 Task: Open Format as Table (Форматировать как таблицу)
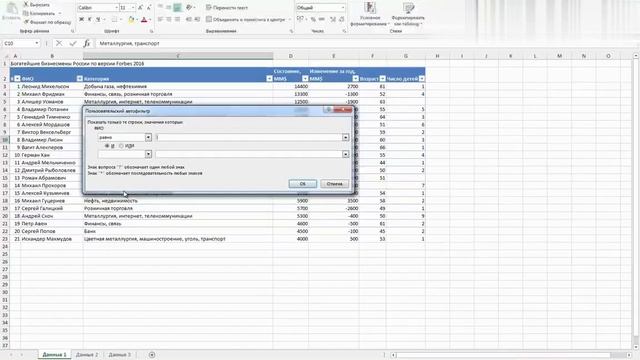[x=408, y=15]
